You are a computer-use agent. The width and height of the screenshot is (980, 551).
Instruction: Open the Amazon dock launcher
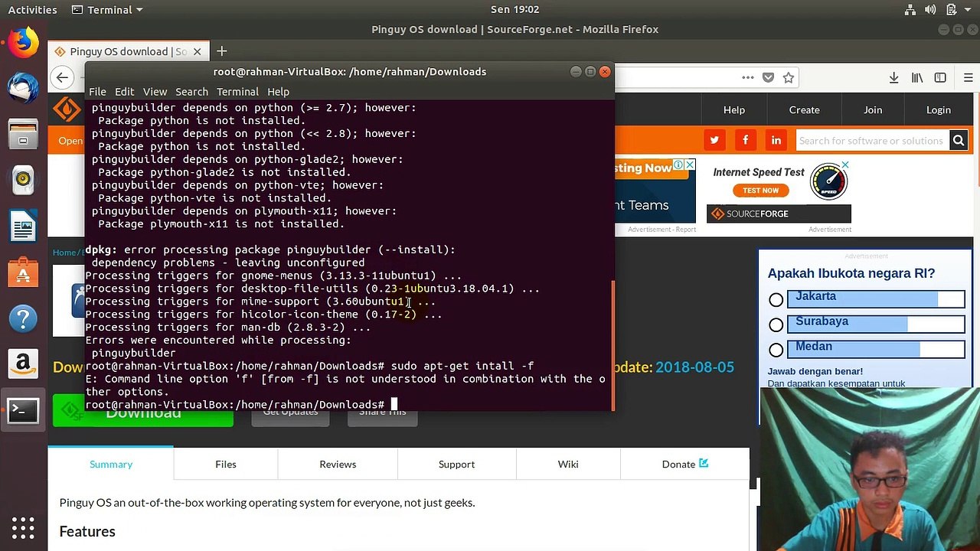[23, 364]
